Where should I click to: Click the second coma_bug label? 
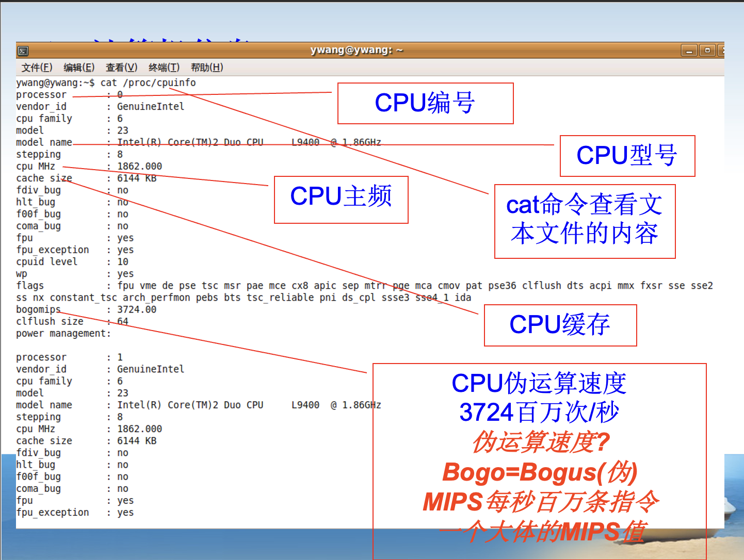(38, 488)
